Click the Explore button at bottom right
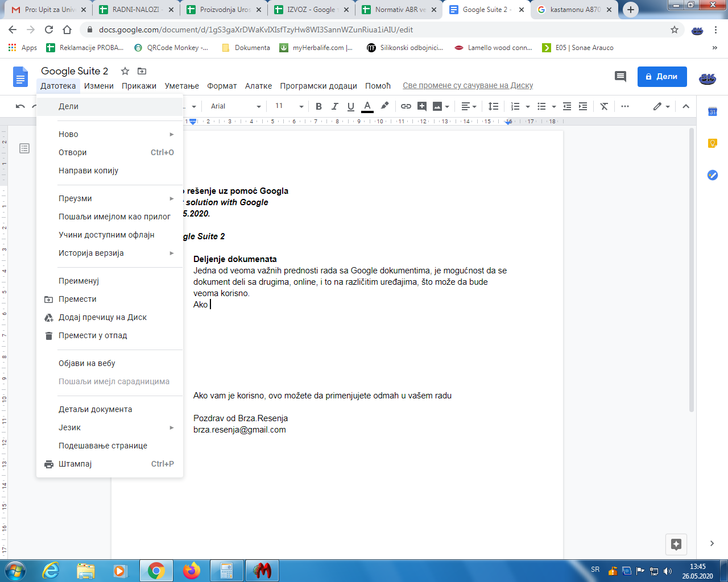The height and width of the screenshot is (582, 728). (x=676, y=544)
